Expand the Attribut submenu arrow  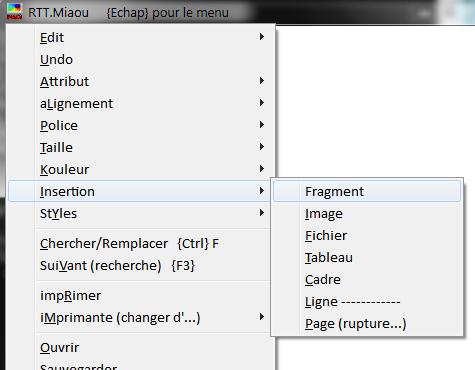point(262,81)
